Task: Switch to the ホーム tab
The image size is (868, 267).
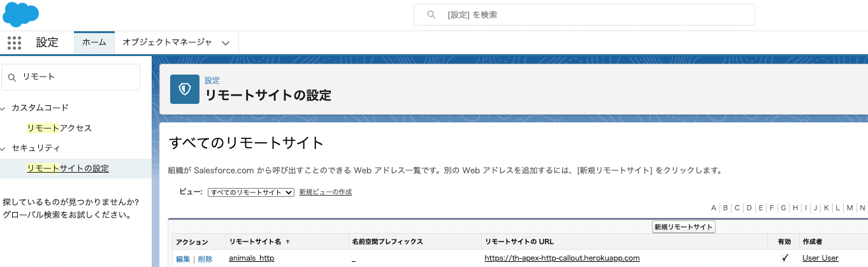Action: 94,43
